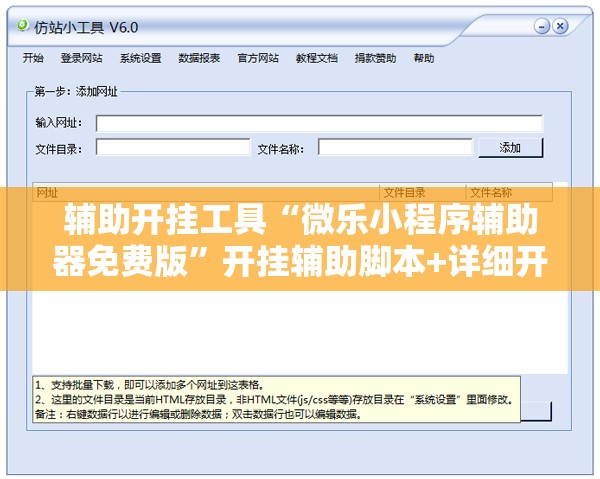Minimize the 仿站小工具 window

541,26
